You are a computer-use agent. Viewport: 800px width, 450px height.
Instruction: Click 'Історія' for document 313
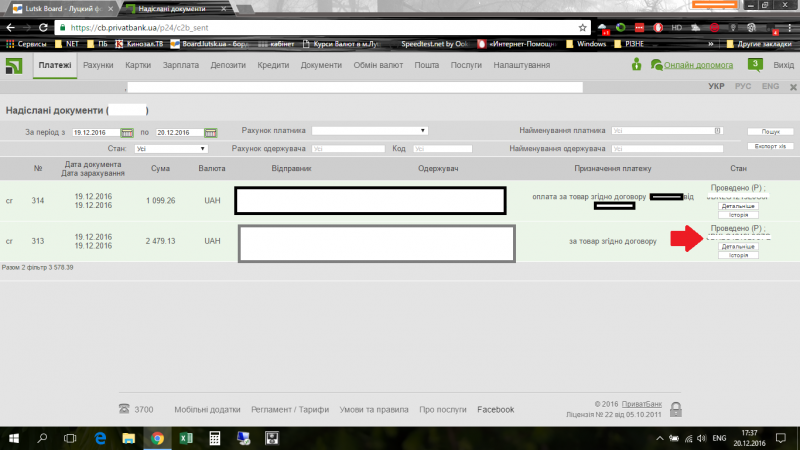coord(738,255)
